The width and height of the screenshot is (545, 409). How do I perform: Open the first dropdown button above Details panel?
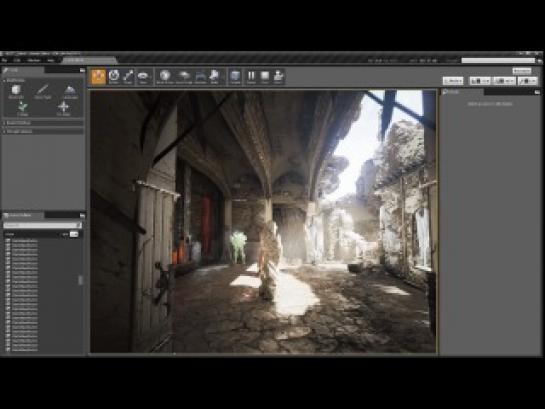coord(453,81)
